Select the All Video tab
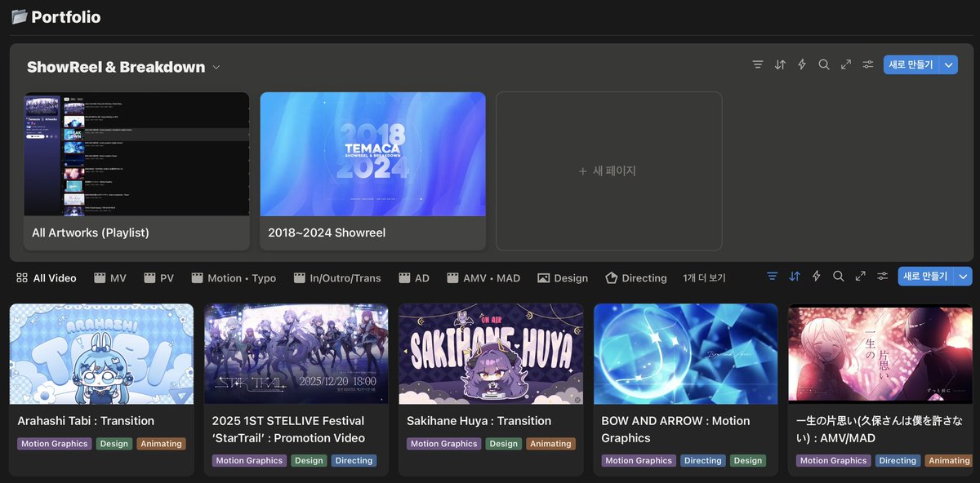 [x=47, y=278]
